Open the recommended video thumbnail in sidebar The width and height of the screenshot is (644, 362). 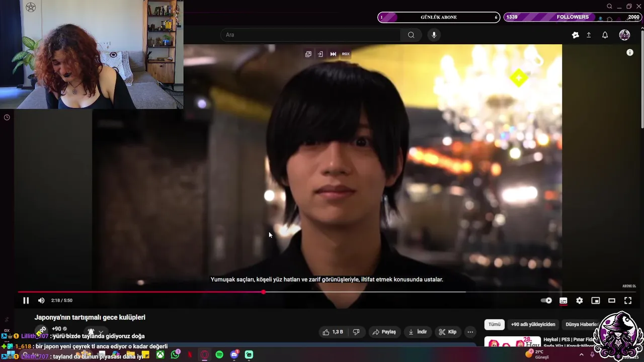point(512,342)
